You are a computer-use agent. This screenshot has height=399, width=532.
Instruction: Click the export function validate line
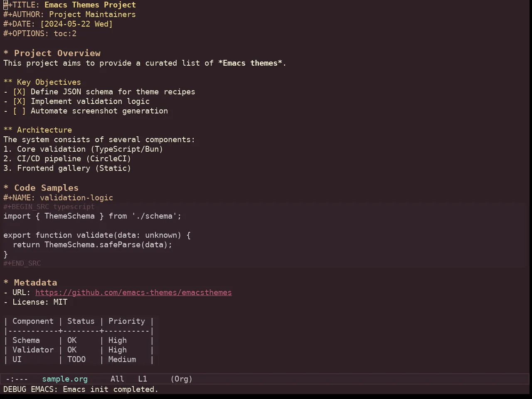coord(97,235)
